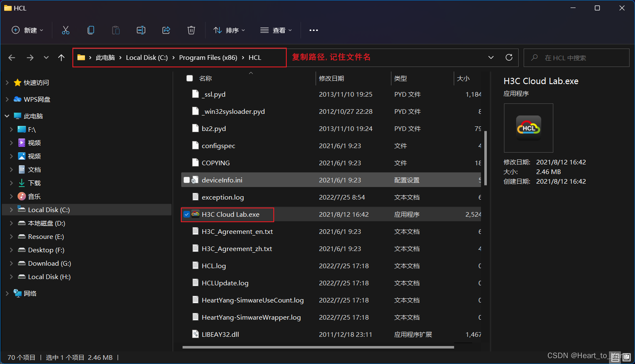Check the deviceInfo.ini checkbox
This screenshot has height=364, width=635.
(187, 180)
